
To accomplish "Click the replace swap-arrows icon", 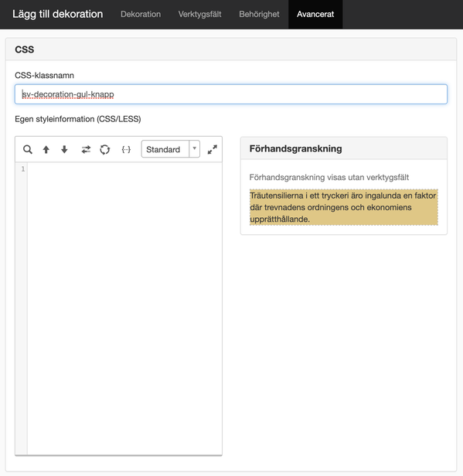I will click(x=86, y=149).
